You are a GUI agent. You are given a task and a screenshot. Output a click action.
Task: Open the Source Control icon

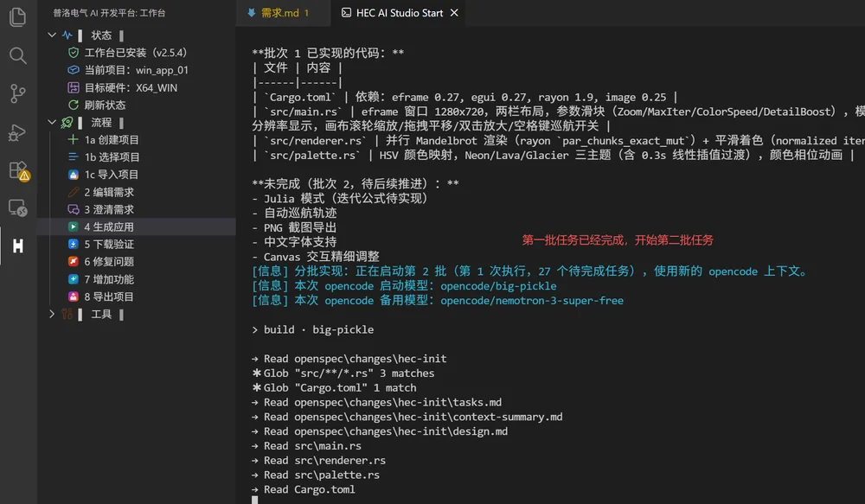[17, 93]
